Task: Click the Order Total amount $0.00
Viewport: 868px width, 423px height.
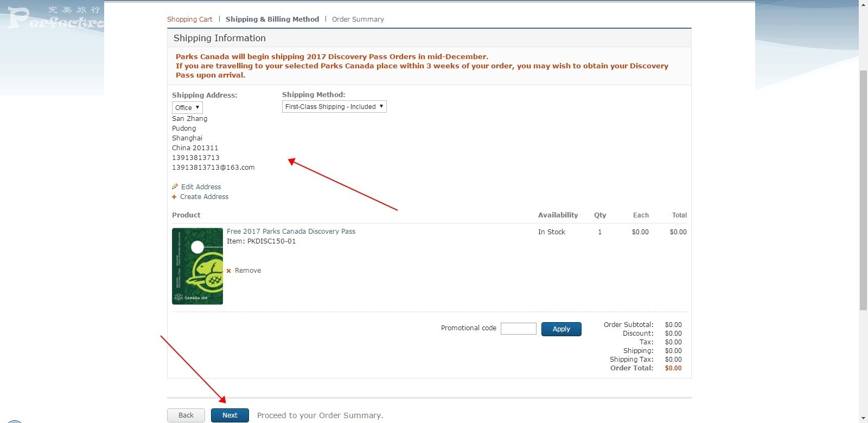Action: point(673,368)
